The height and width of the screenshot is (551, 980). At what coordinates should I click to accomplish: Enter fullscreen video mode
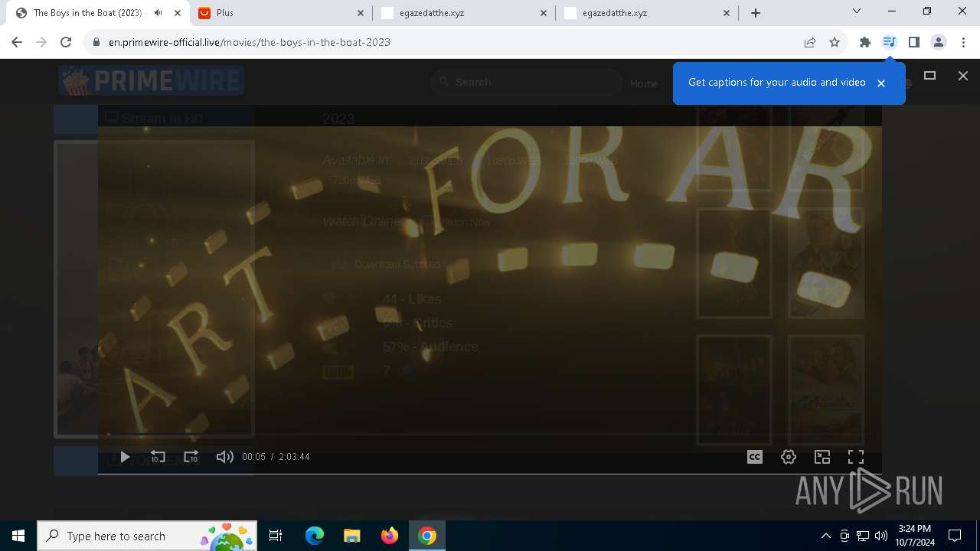pyautogui.click(x=856, y=457)
